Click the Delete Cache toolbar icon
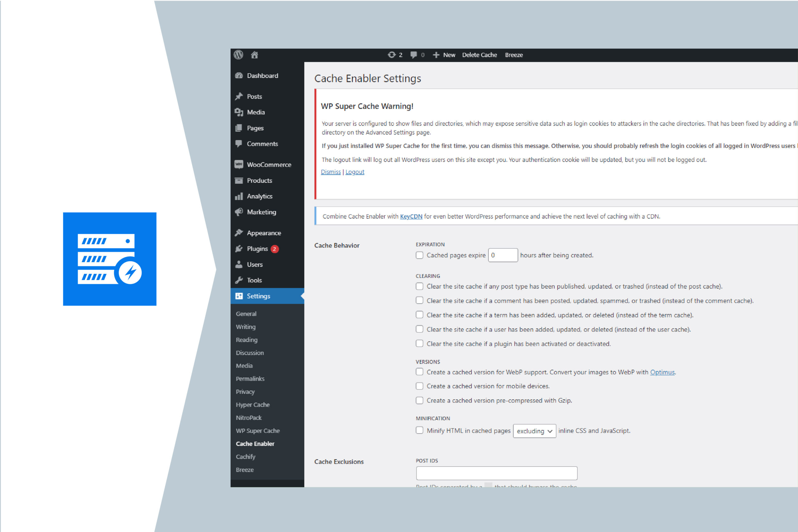 480,55
